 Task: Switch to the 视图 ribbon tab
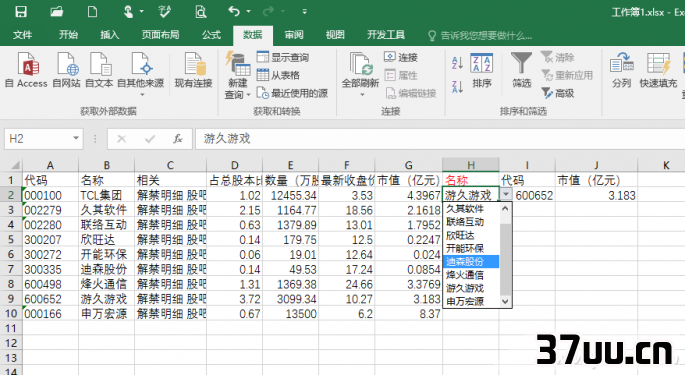335,35
